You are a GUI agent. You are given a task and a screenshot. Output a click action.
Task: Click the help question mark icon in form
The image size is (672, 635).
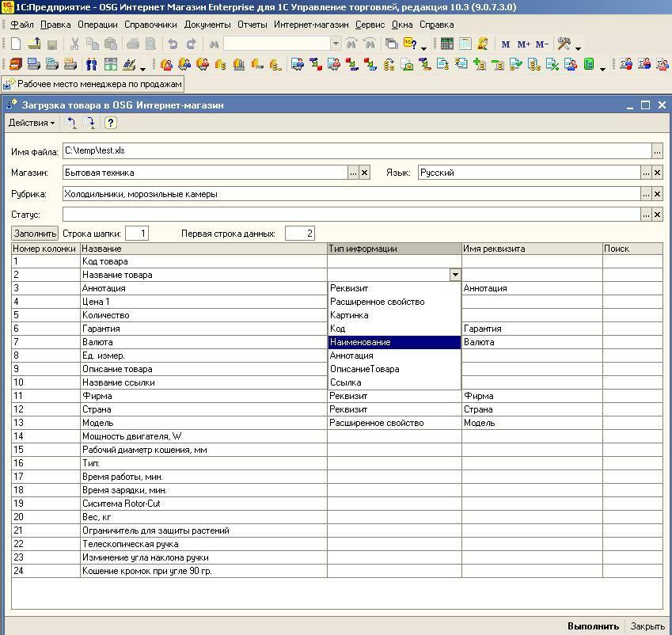110,123
